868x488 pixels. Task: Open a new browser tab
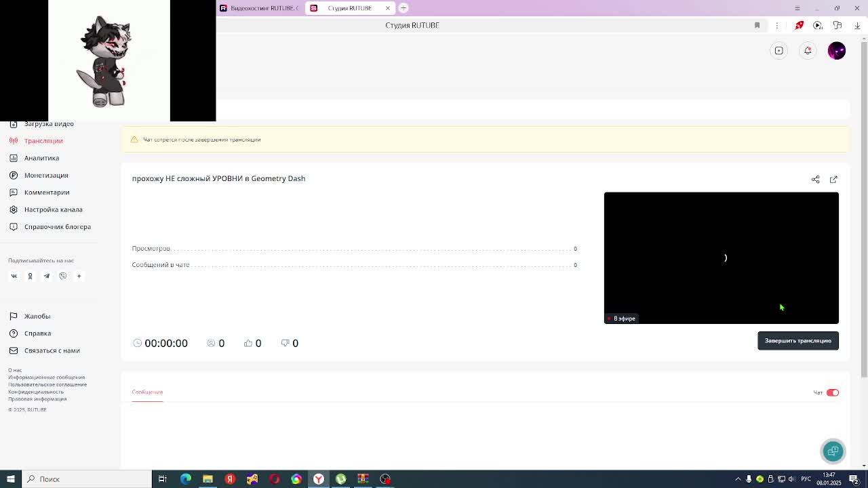[x=403, y=8]
